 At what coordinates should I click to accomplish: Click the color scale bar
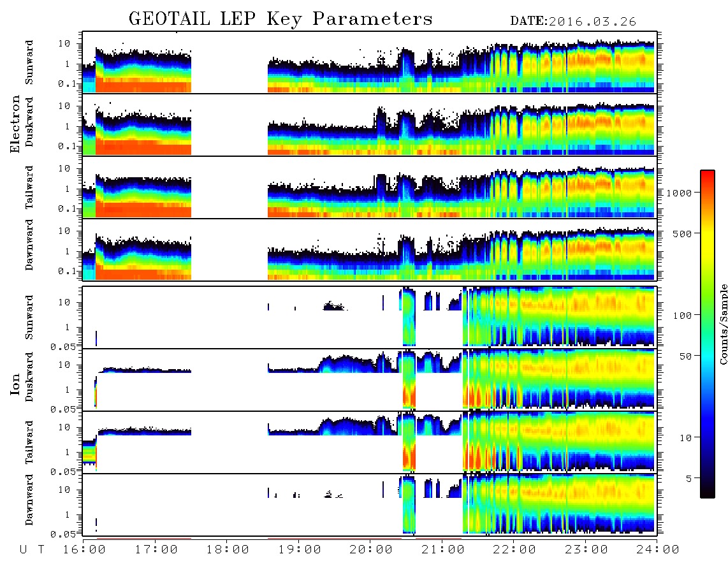[708, 334]
